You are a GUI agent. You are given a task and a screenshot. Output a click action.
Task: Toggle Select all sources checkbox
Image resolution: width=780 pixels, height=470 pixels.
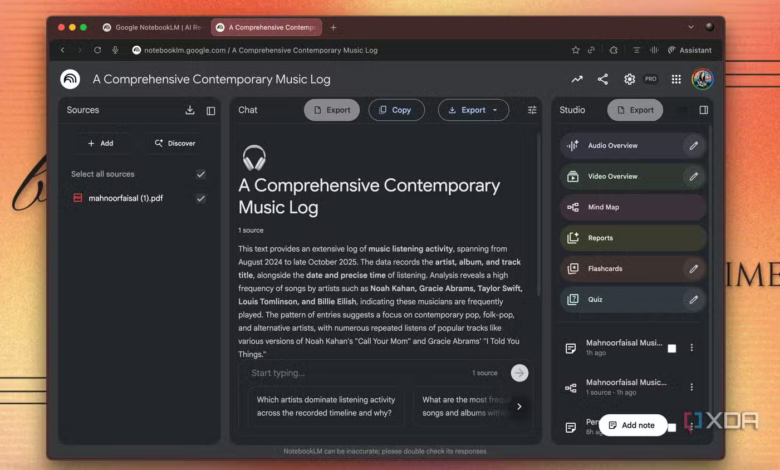(200, 174)
